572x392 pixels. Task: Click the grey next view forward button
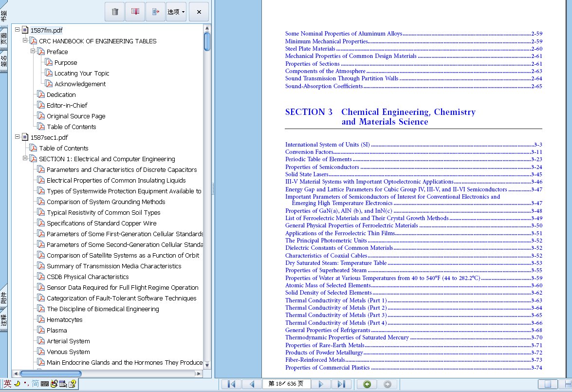[387, 384]
